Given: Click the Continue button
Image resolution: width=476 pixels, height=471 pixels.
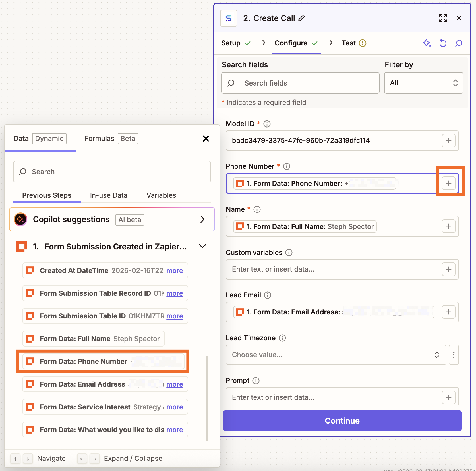Looking at the screenshot, I should point(342,420).
